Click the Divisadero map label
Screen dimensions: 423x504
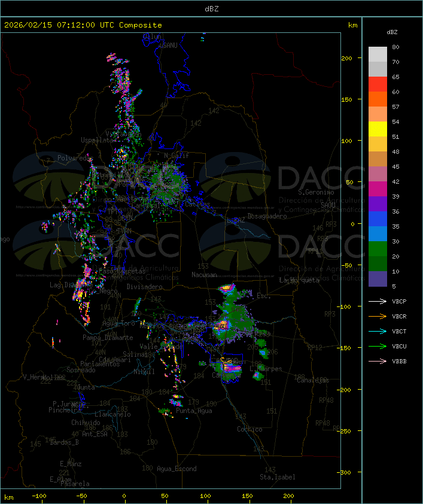click(x=144, y=287)
